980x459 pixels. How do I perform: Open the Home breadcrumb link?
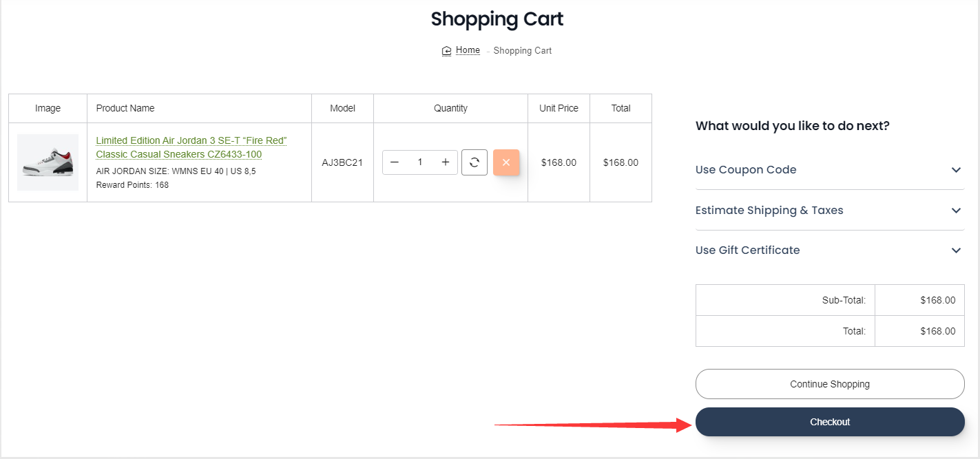coord(468,50)
